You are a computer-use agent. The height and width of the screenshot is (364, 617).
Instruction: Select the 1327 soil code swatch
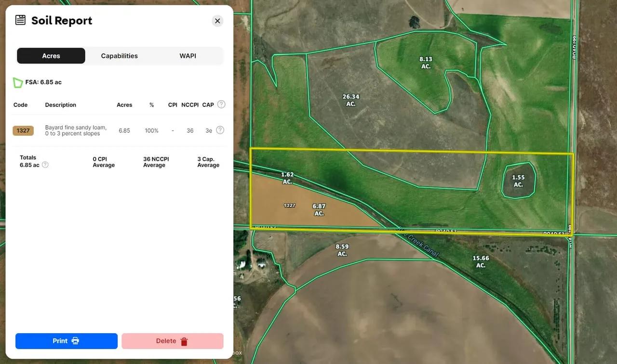click(x=23, y=130)
